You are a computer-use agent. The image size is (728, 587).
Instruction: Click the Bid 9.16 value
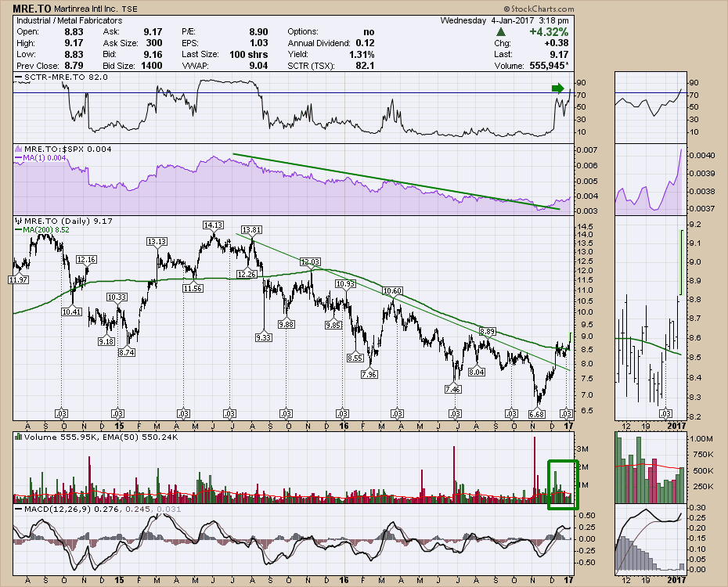click(153, 54)
